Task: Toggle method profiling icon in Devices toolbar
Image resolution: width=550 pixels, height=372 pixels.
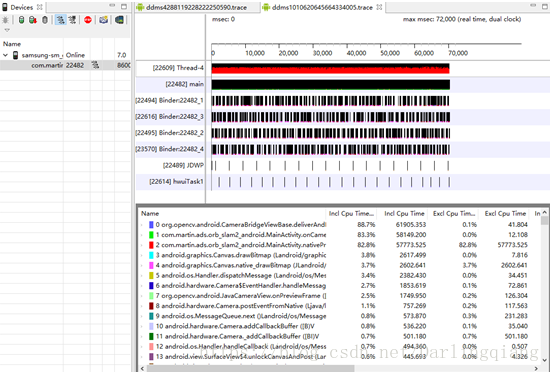Action: (73, 20)
